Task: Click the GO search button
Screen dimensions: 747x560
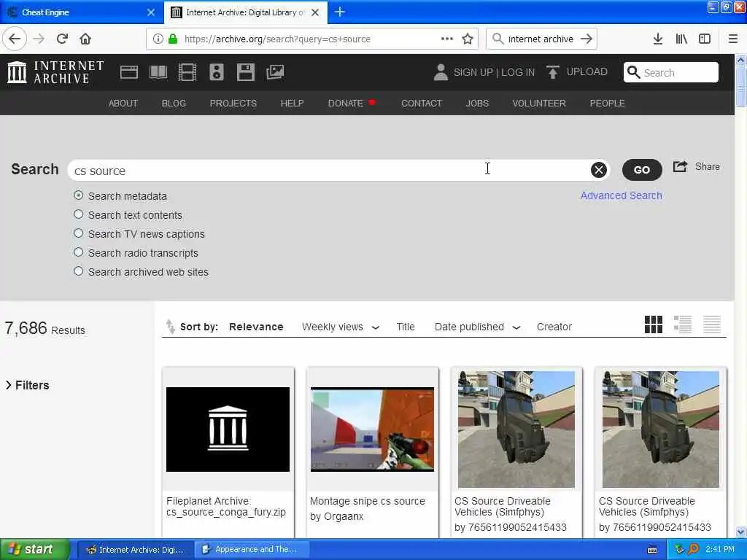Action: 642,170
